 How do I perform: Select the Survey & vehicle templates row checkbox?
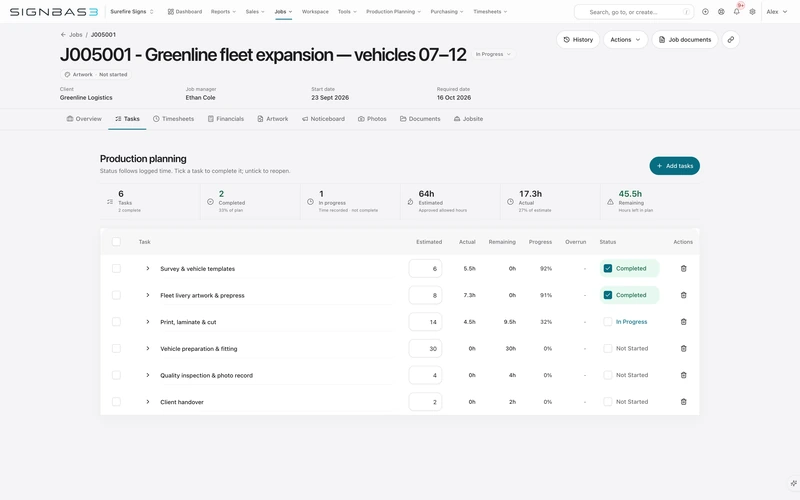(116, 268)
